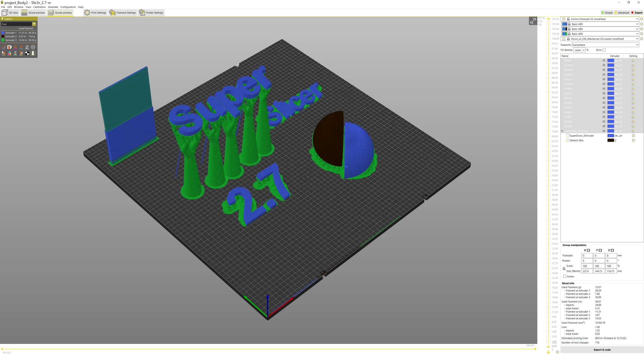Open Fill density dropdown

pyautogui.click(x=580, y=50)
